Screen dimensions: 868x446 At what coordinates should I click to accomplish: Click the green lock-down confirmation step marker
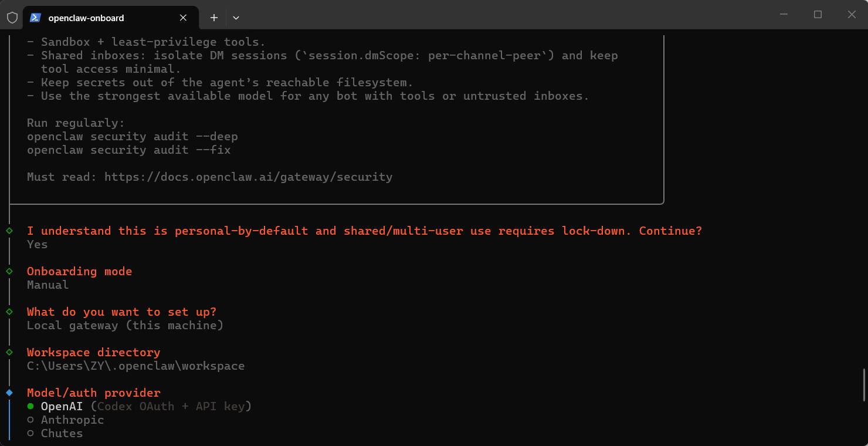(x=9, y=231)
